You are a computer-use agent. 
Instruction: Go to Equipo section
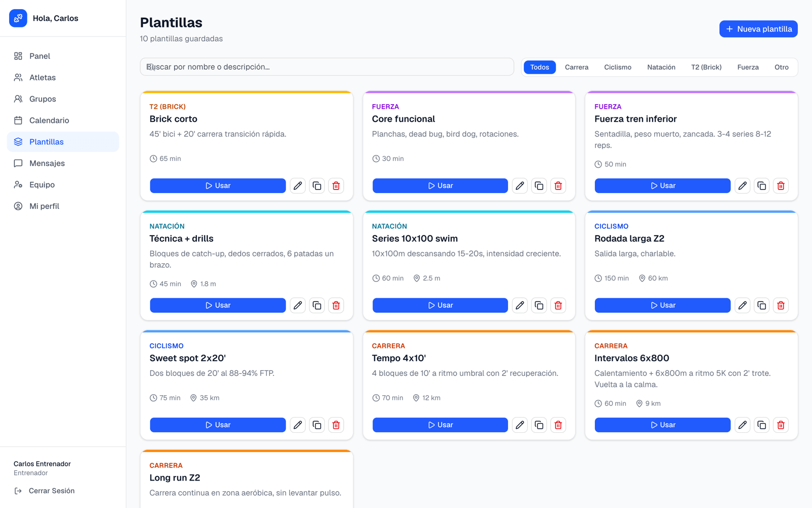point(63,184)
